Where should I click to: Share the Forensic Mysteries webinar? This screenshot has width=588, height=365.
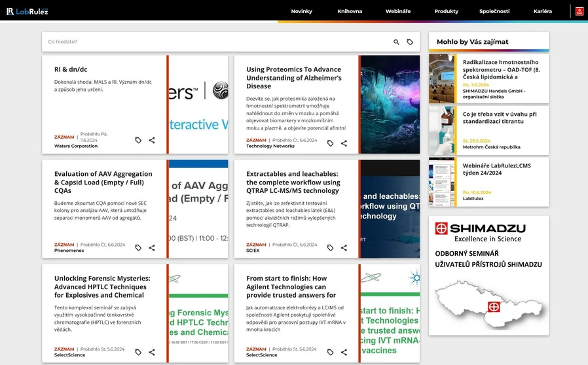point(152,353)
